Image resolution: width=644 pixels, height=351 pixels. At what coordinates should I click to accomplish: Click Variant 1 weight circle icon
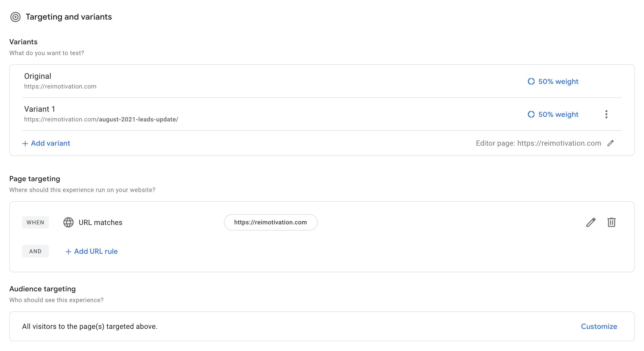531,115
